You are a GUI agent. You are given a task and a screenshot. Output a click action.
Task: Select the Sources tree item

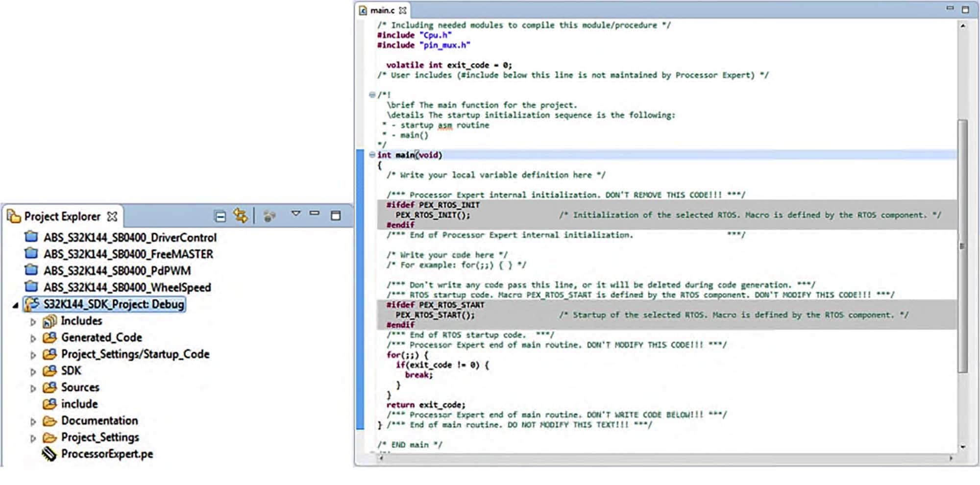[x=80, y=388]
